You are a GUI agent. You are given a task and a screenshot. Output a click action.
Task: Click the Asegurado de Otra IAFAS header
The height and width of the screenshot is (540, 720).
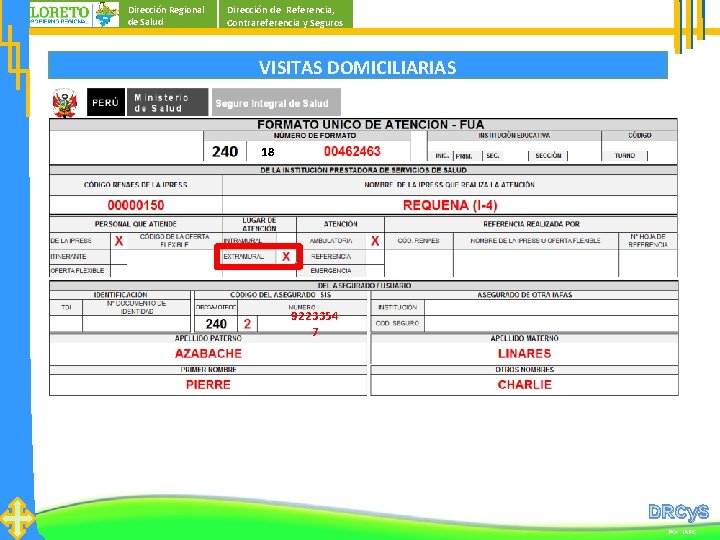coord(524,295)
